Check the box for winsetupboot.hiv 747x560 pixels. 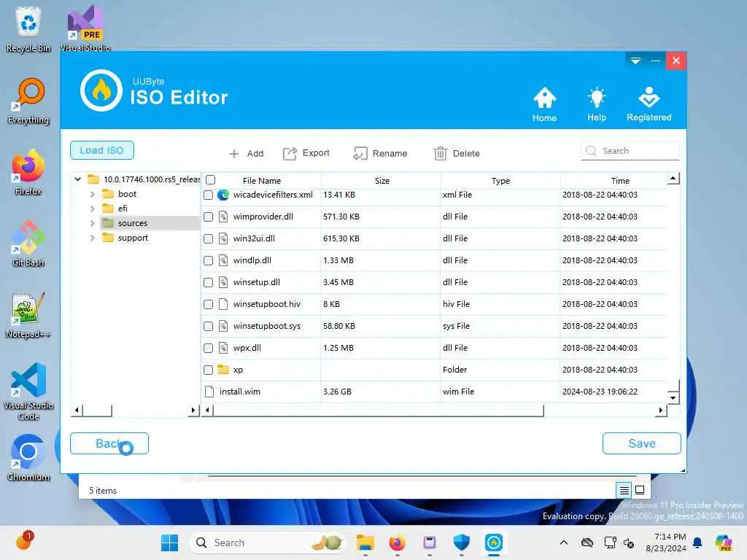click(x=208, y=304)
